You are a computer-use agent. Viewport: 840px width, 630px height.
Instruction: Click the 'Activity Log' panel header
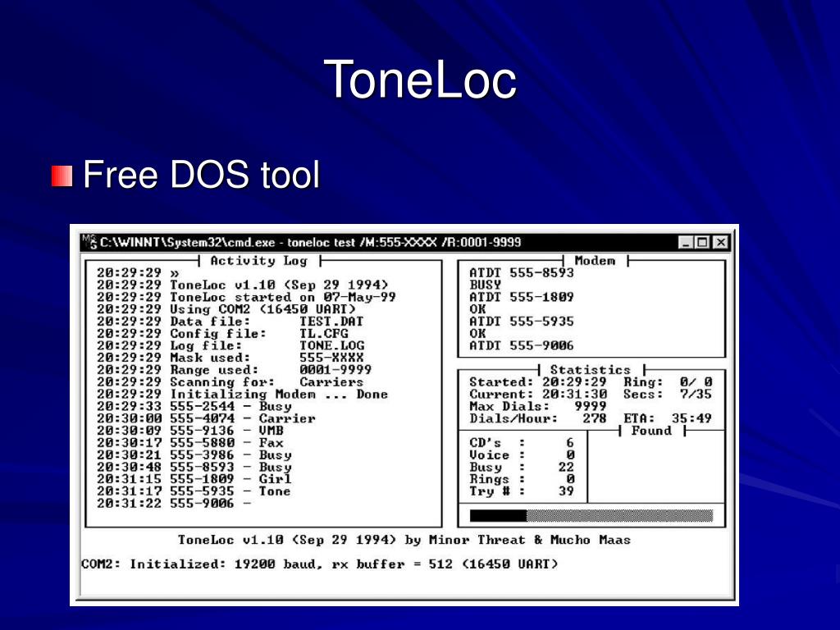click(x=258, y=261)
